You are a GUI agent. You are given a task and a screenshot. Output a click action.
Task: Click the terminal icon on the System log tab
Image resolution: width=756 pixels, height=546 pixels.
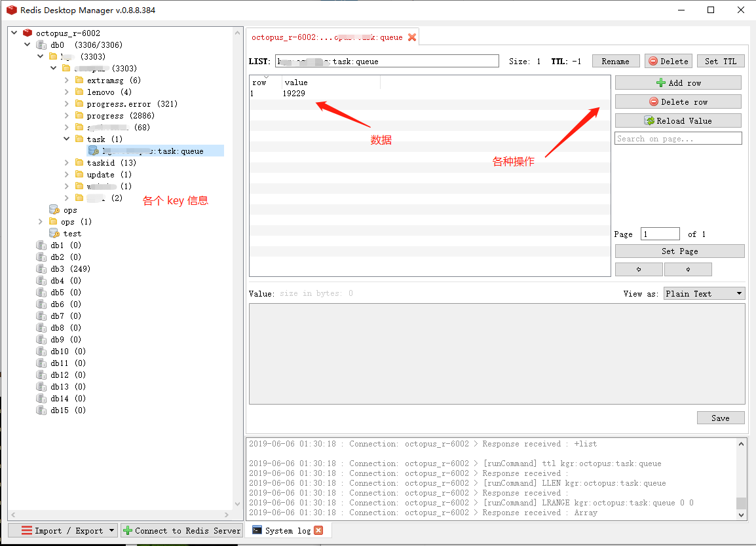click(x=257, y=530)
